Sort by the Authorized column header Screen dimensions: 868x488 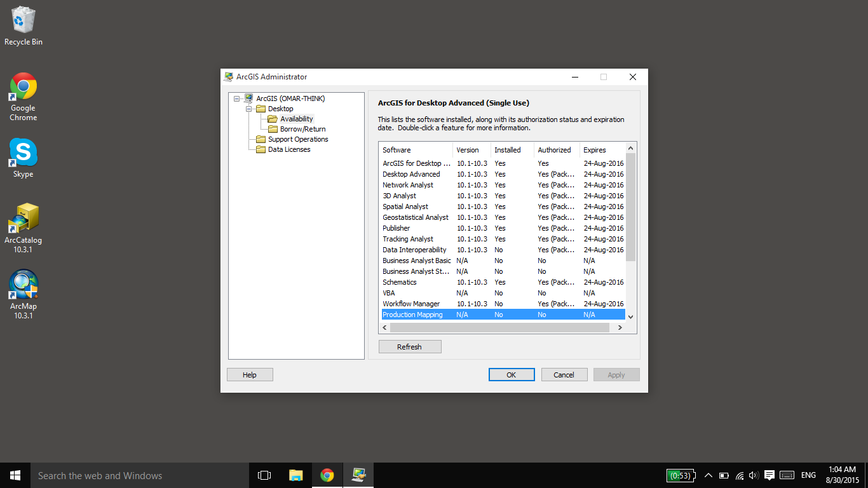[557, 150]
